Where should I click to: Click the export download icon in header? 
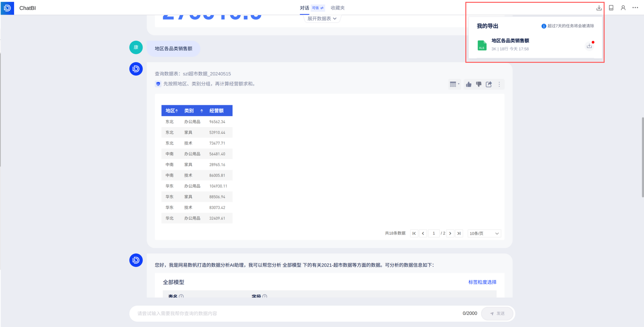tap(599, 8)
